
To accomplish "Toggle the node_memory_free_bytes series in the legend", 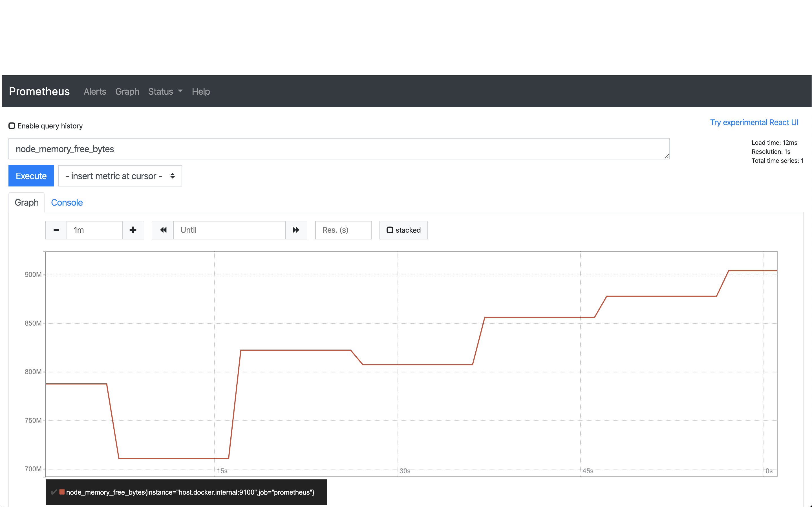I will point(190,492).
